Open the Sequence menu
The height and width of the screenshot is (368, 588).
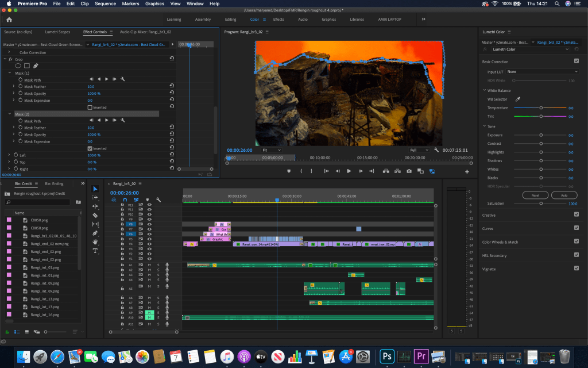click(x=105, y=3)
